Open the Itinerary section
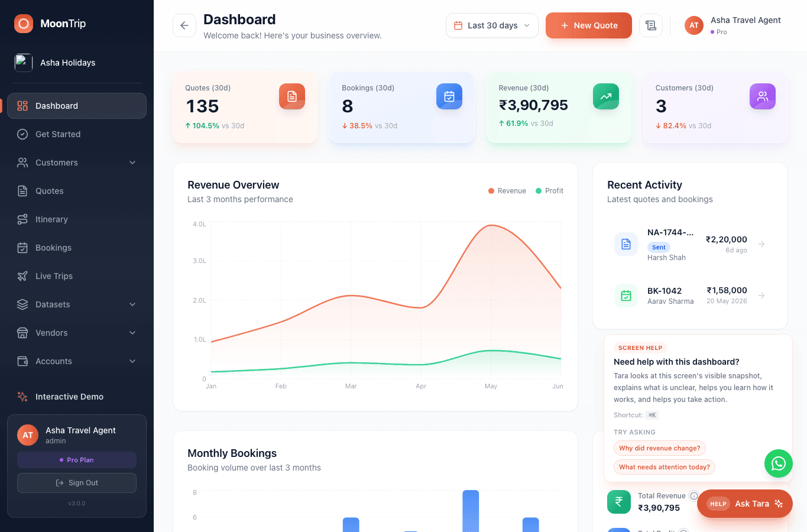Screen dimensions: 807x532 pyautogui.click(x=77, y=219)
